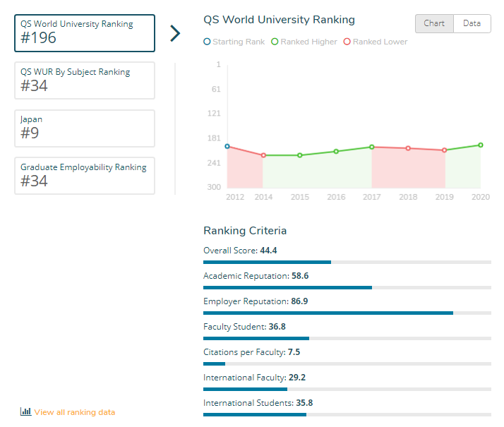Open QS WUR By Subject Ranking #34 card
504x427 pixels.
point(85,80)
